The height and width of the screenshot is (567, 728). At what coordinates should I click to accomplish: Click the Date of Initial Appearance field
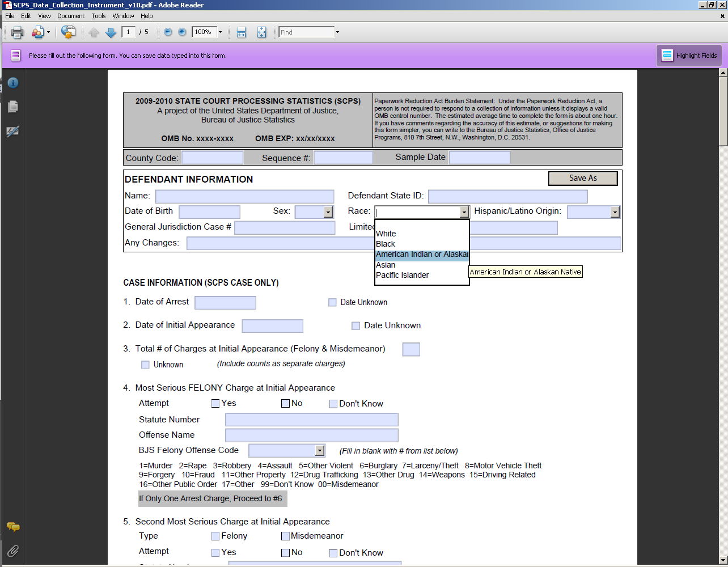[273, 326]
